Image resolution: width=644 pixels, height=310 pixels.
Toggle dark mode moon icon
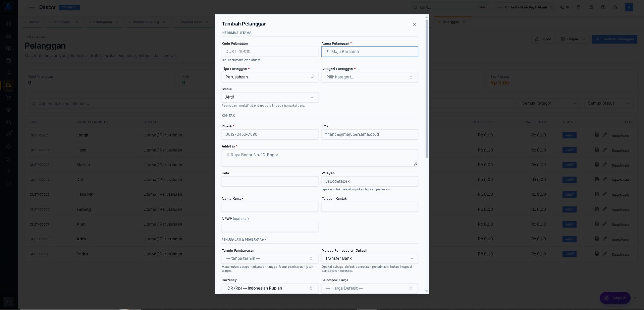(615, 7)
